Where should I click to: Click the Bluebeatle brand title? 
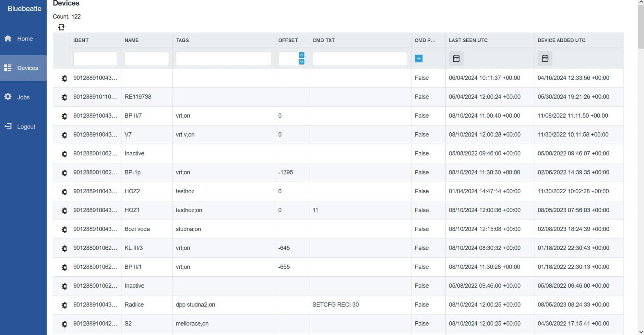pos(24,9)
